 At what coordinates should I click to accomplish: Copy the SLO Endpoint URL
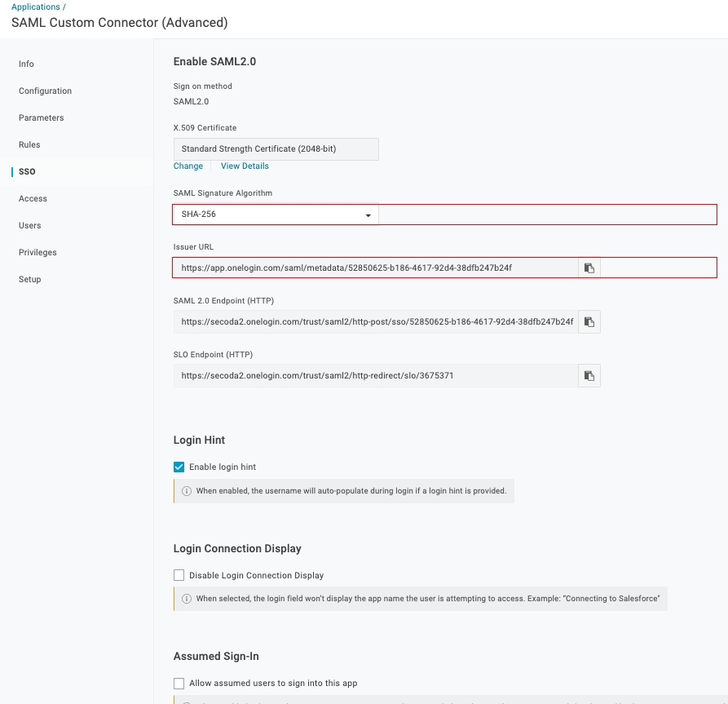pos(589,376)
